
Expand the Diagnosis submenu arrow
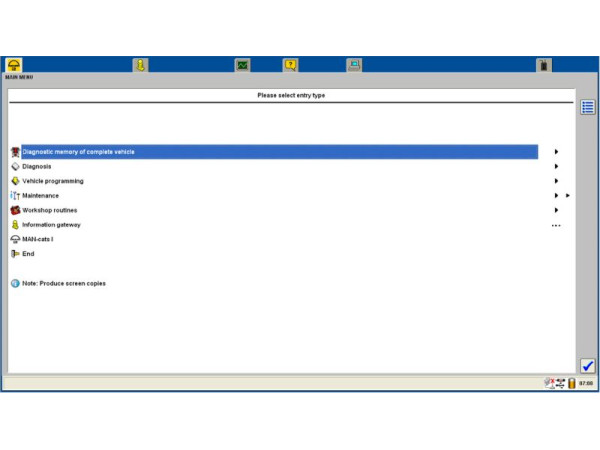[556, 166]
